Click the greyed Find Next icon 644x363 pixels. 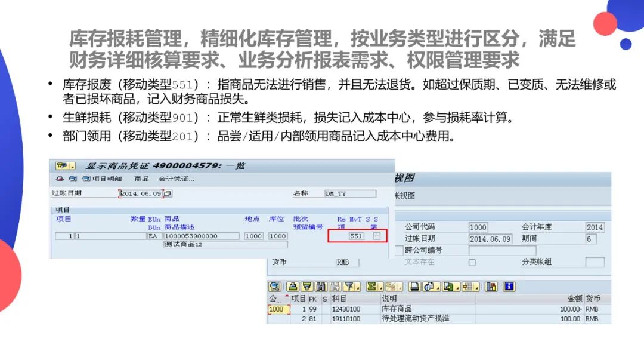click(x=335, y=287)
